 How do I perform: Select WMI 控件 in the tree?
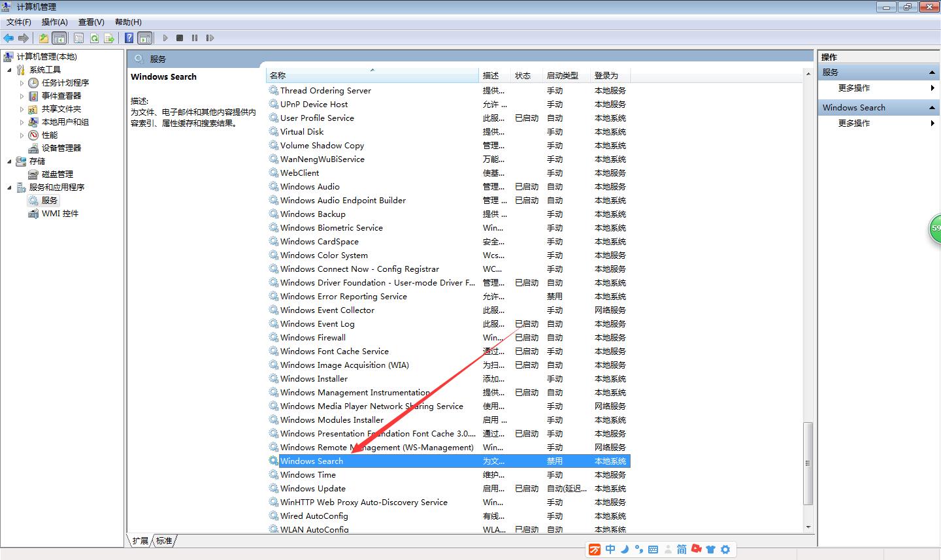click(60, 214)
